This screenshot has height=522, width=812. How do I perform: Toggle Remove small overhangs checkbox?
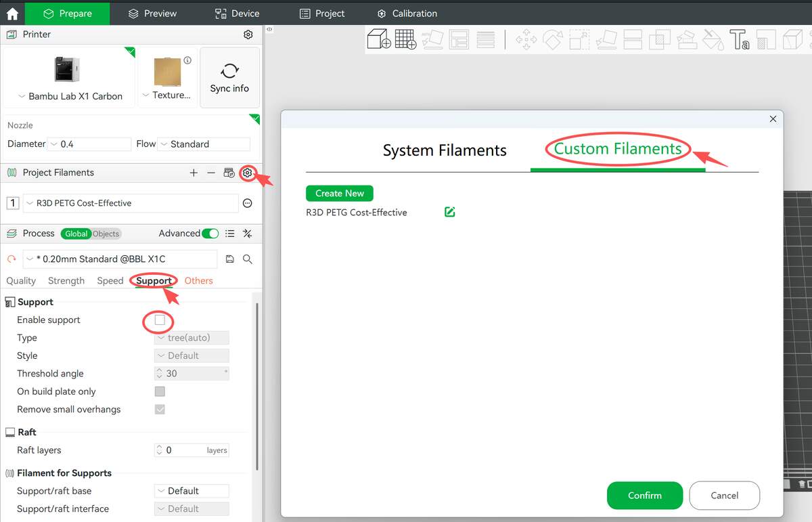(x=160, y=409)
